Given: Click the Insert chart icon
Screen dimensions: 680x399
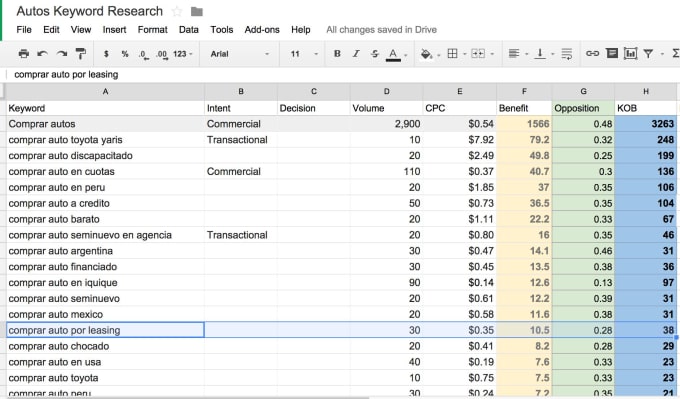Looking at the screenshot, I should pyautogui.click(x=630, y=54).
